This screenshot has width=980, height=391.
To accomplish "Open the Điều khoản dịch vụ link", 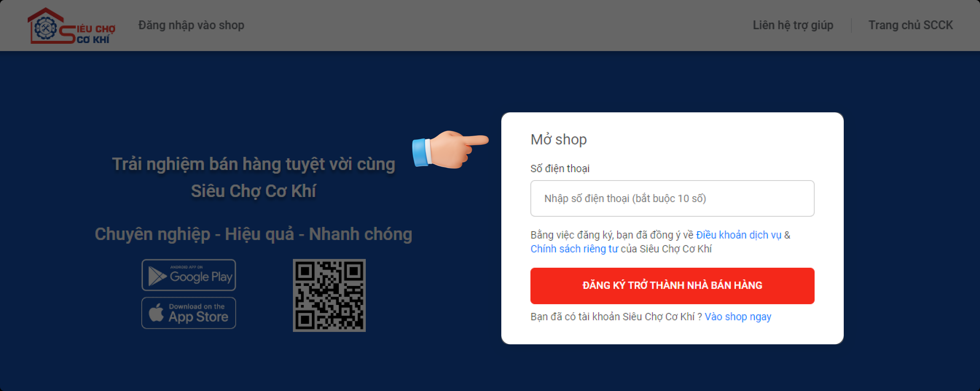I will pos(738,235).
